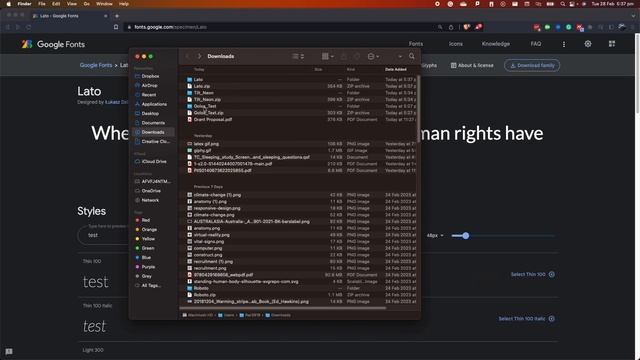Open Network in Finder sidebar

[150, 200]
